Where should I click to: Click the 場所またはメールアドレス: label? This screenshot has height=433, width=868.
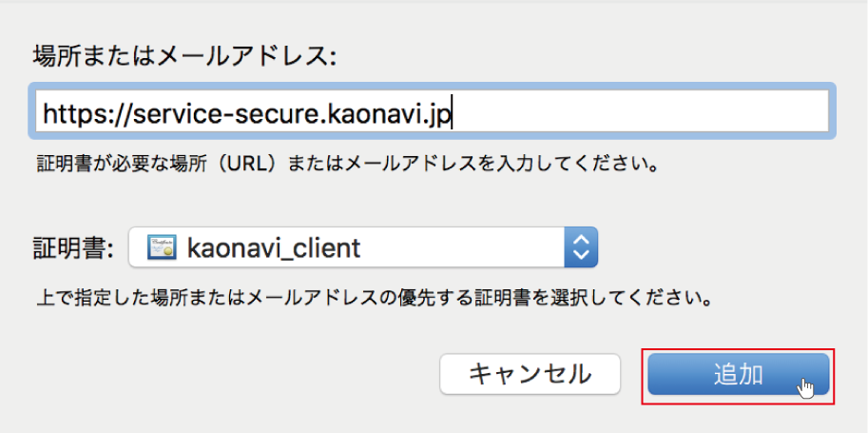pyautogui.click(x=184, y=56)
